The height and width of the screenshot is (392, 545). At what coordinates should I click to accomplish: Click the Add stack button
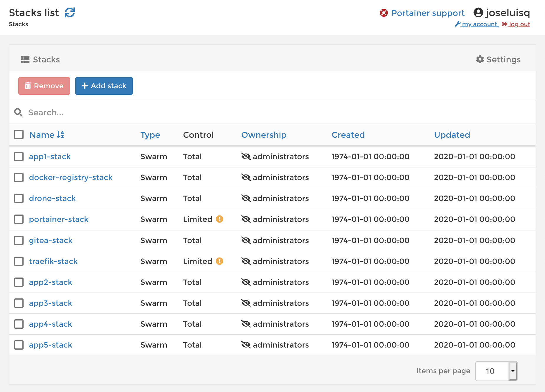click(104, 86)
